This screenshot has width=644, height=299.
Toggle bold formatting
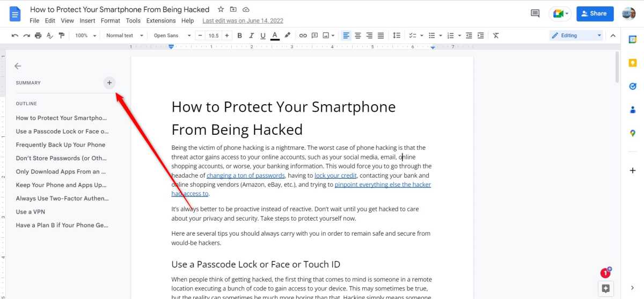pos(240,35)
